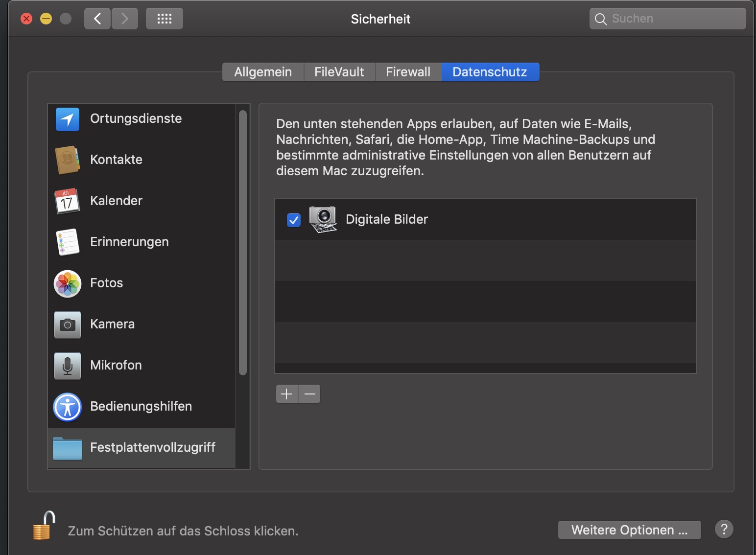
Task: Click the Weitere Optionen button
Action: (x=629, y=530)
